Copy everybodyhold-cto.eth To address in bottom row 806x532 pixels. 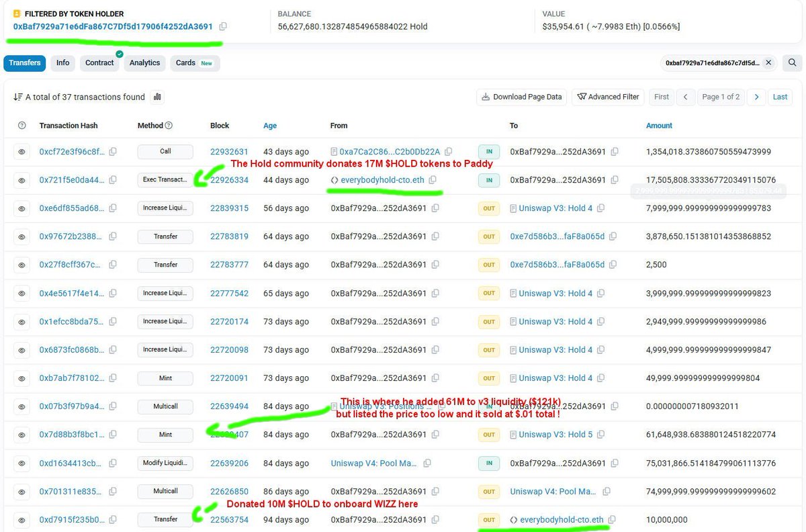(x=612, y=520)
